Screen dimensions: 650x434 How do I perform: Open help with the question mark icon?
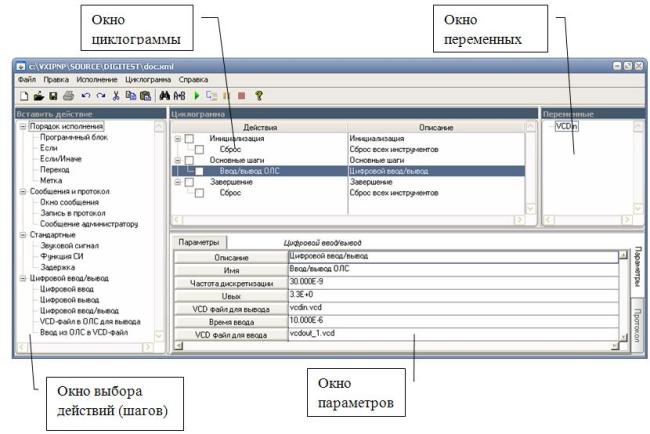[x=259, y=96]
